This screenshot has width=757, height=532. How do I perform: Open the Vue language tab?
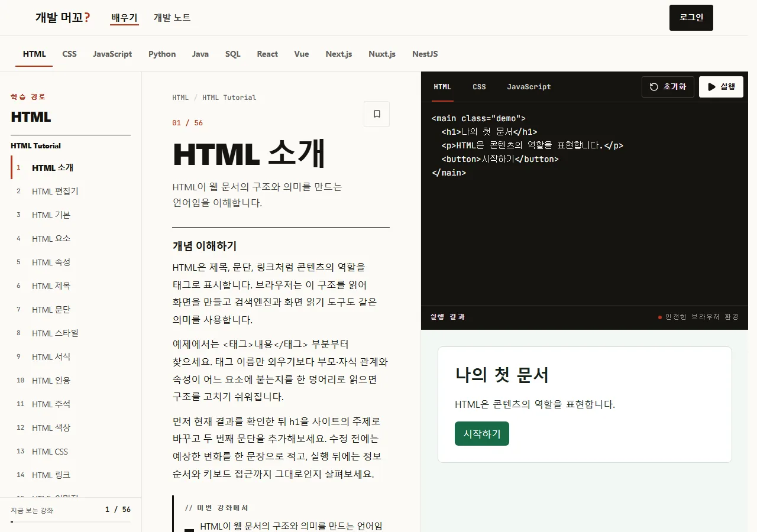coord(302,54)
